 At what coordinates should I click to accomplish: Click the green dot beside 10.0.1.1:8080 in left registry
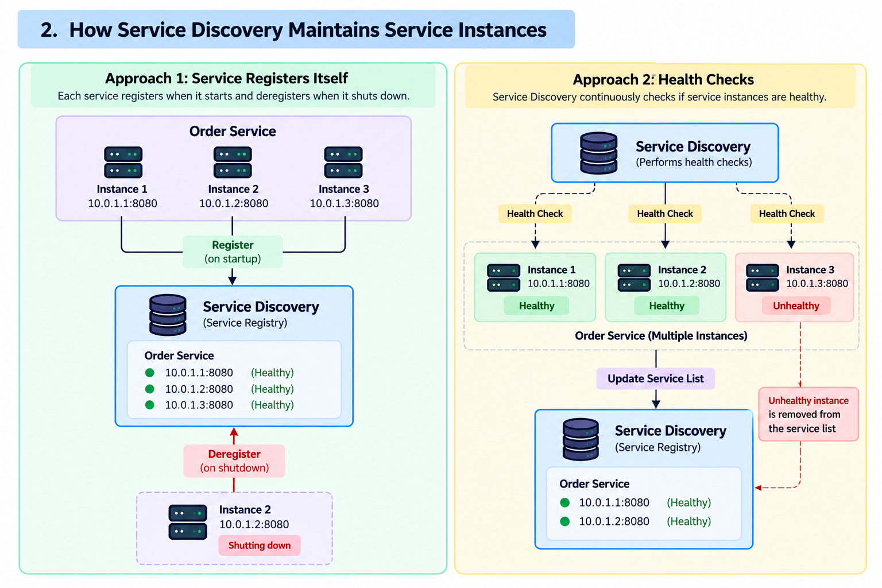[x=150, y=373]
